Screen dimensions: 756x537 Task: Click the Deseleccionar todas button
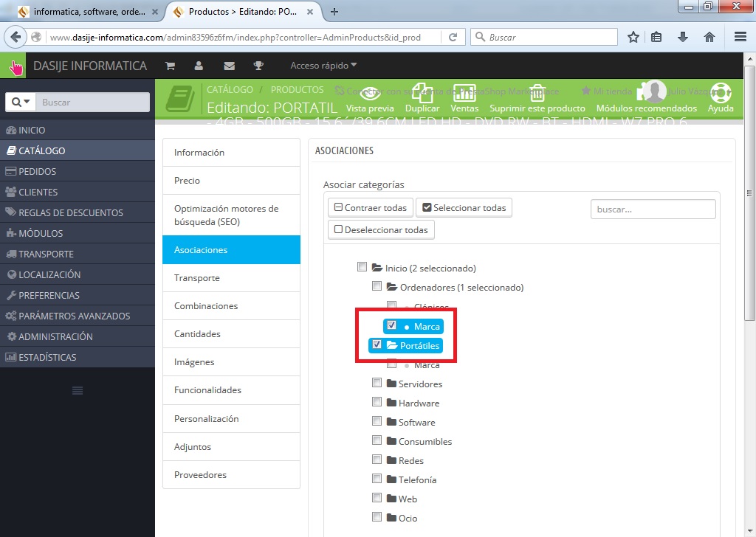[x=381, y=229]
